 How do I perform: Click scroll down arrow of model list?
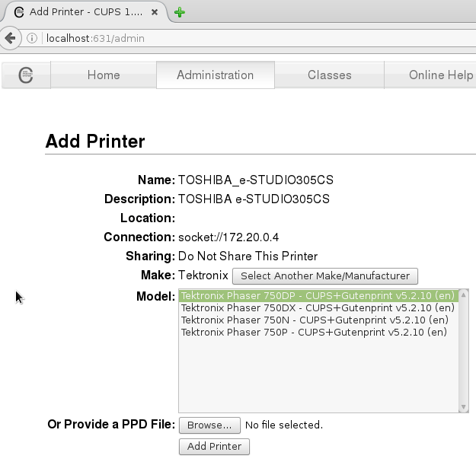click(464, 406)
